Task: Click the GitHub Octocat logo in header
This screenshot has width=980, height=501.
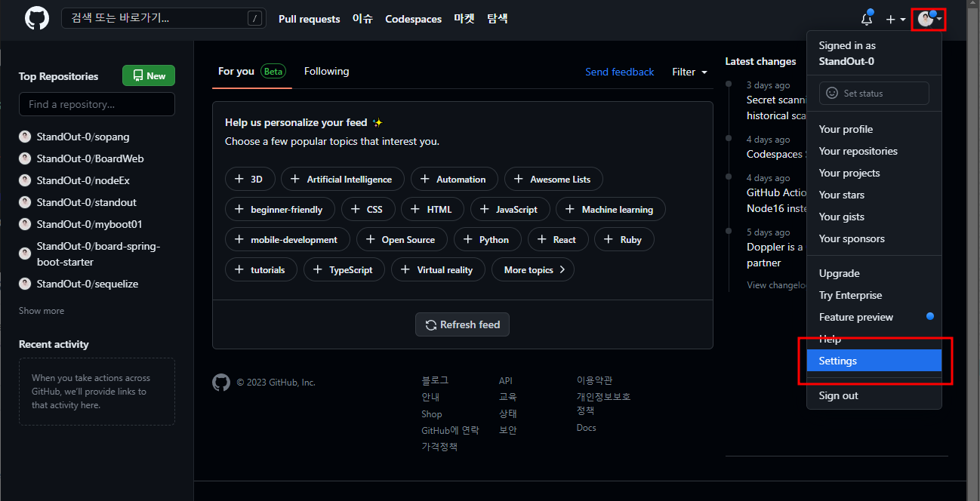Action: [37, 18]
